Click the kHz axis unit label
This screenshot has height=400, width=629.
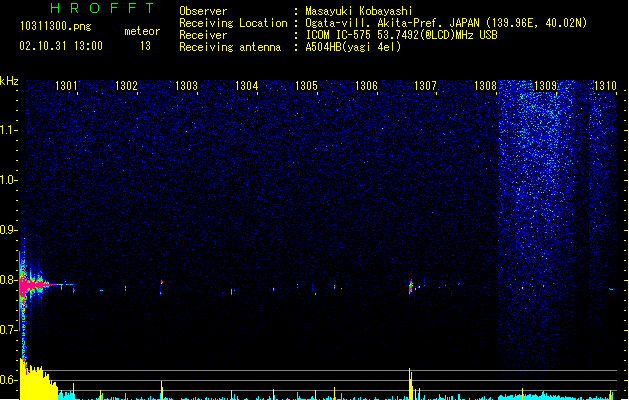pyautogui.click(x=9, y=81)
